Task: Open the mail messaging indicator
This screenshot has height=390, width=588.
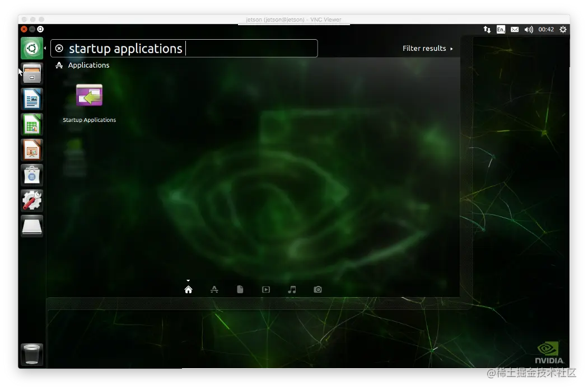Action: [515, 29]
